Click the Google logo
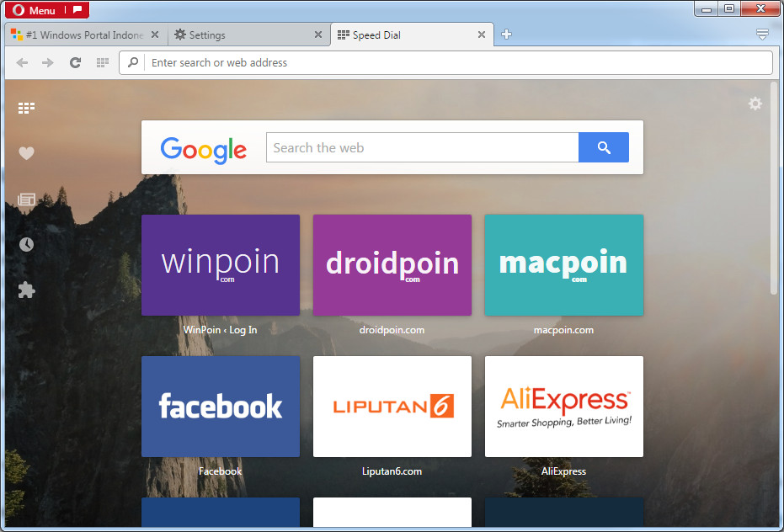Image resolution: width=784 pixels, height=532 pixels. pos(203,150)
